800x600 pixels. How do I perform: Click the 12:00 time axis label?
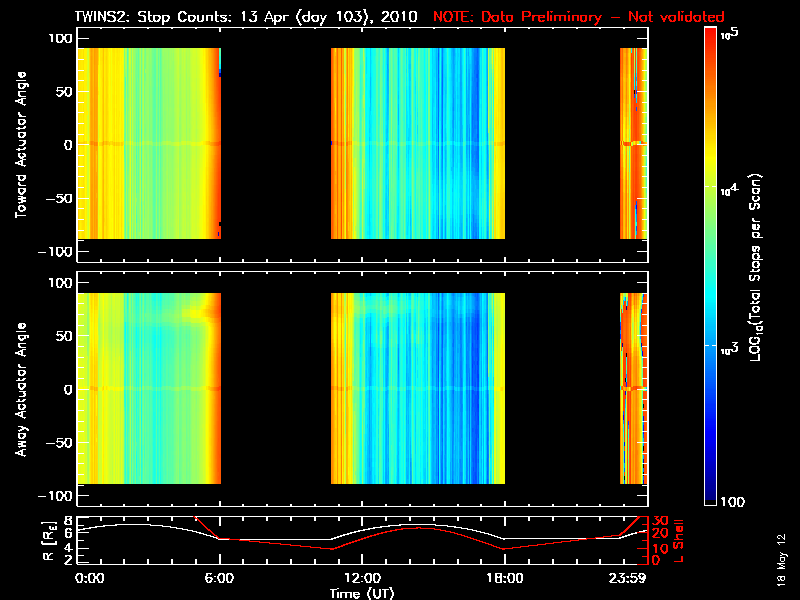[362, 578]
